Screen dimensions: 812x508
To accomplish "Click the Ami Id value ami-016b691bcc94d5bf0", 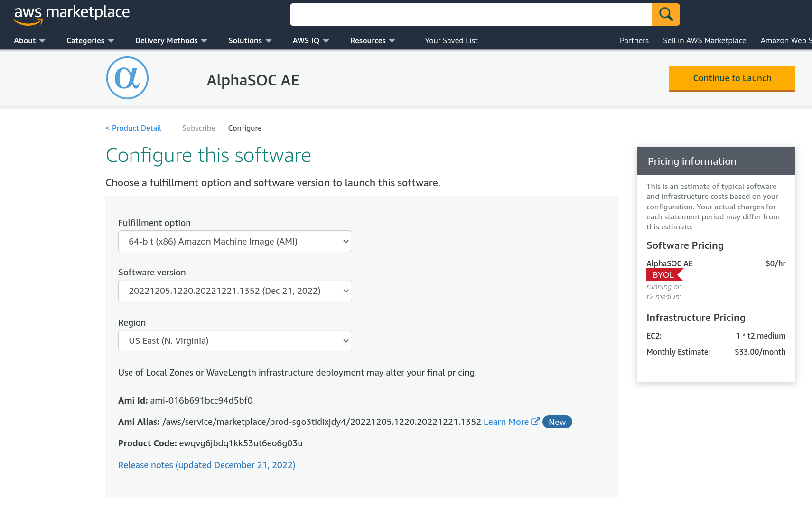I will coord(201,401).
